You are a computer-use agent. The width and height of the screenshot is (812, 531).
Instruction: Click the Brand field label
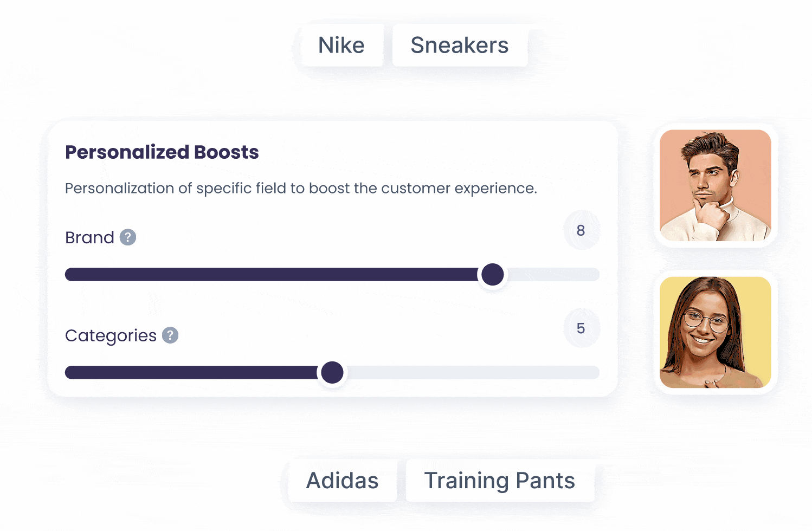[x=89, y=237]
